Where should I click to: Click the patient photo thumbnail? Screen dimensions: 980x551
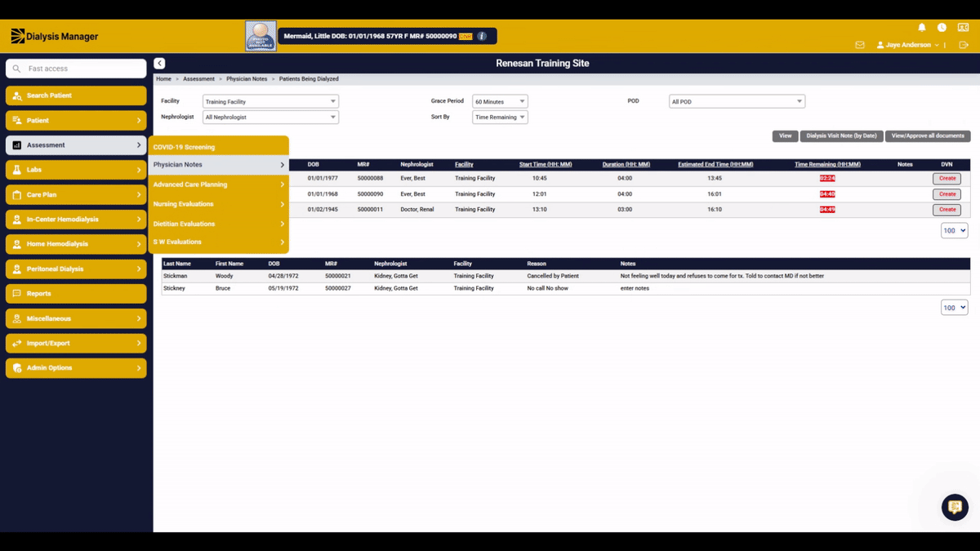click(261, 37)
